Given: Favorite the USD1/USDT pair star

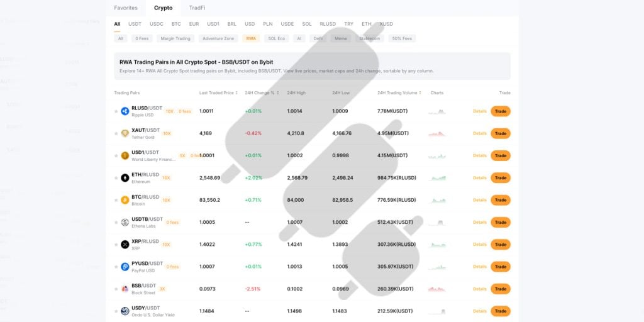Looking at the screenshot, I should [116, 156].
